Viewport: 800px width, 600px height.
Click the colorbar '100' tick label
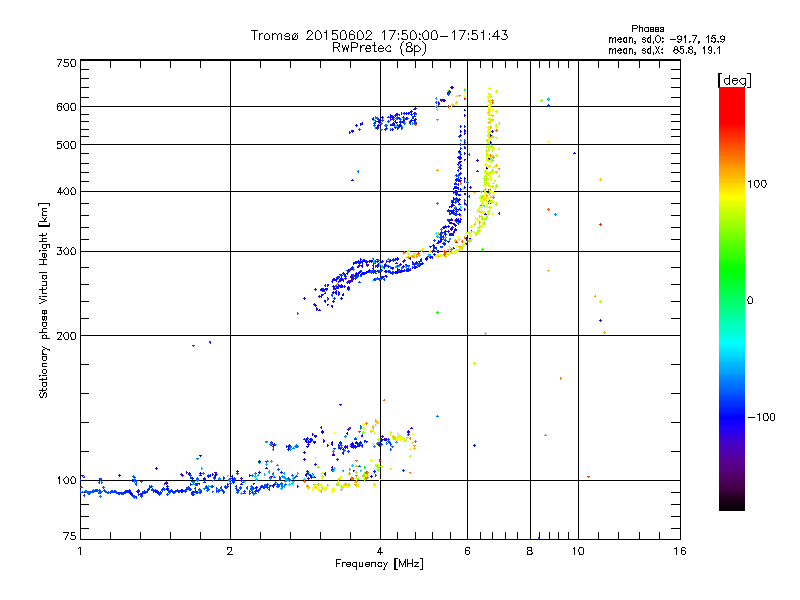pyautogui.click(x=757, y=184)
